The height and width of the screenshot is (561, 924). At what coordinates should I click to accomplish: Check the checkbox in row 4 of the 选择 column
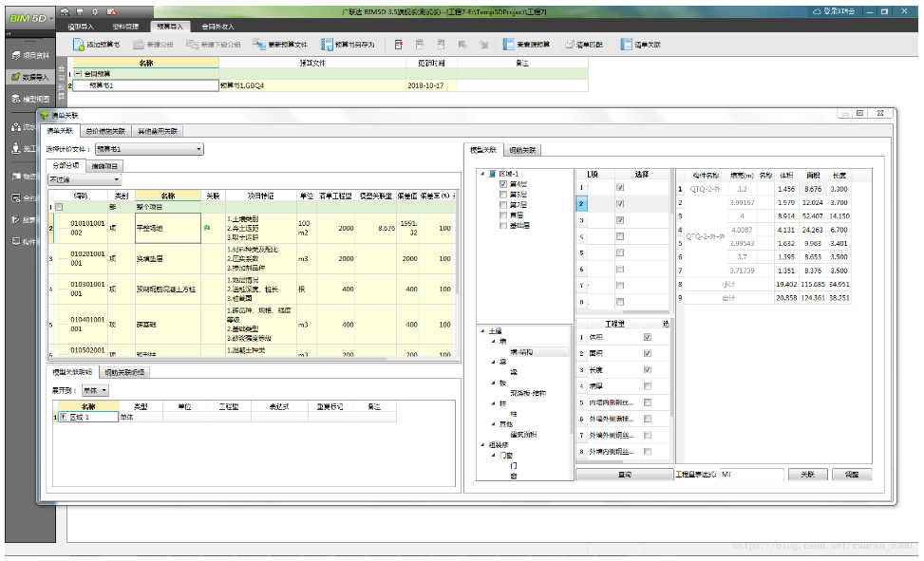click(x=620, y=236)
